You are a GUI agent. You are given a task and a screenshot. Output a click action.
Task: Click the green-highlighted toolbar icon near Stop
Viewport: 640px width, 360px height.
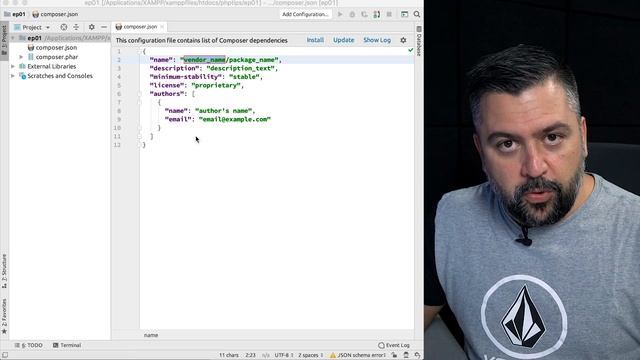pyautogui.click(x=377, y=14)
